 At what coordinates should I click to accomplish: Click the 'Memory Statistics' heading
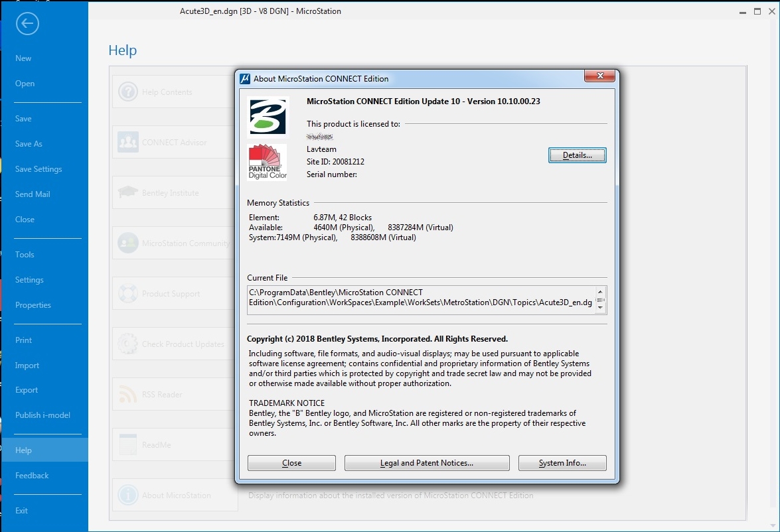click(x=278, y=203)
